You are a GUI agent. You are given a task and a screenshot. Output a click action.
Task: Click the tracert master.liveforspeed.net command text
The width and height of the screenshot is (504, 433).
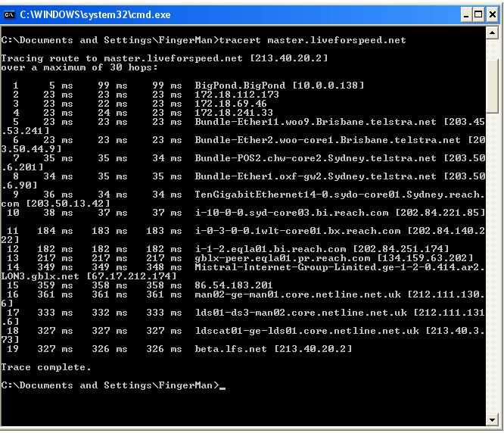[x=313, y=40]
